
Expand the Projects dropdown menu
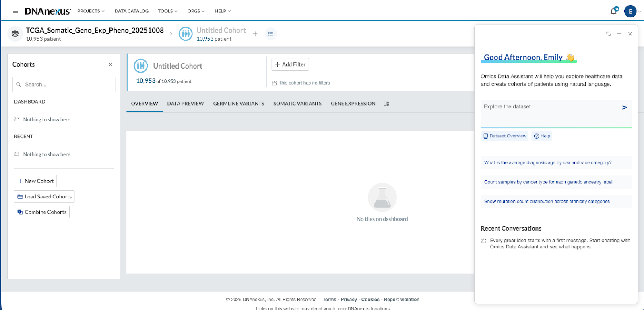(x=91, y=11)
